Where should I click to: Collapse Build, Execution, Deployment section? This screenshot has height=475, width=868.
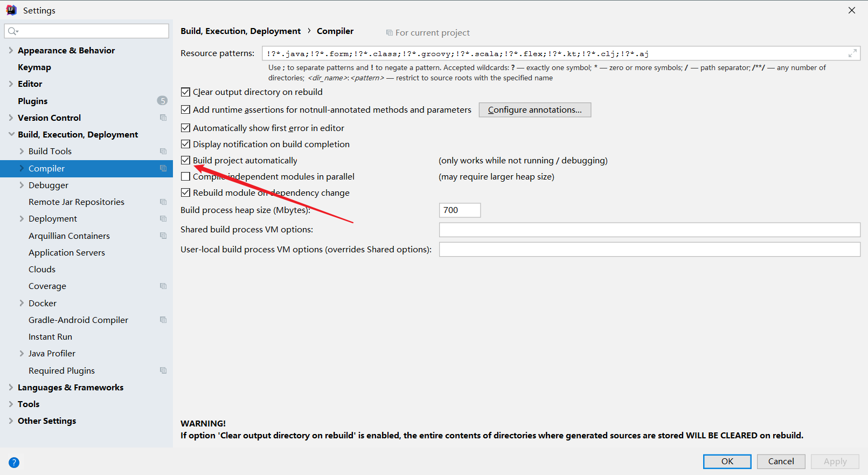tap(11, 134)
